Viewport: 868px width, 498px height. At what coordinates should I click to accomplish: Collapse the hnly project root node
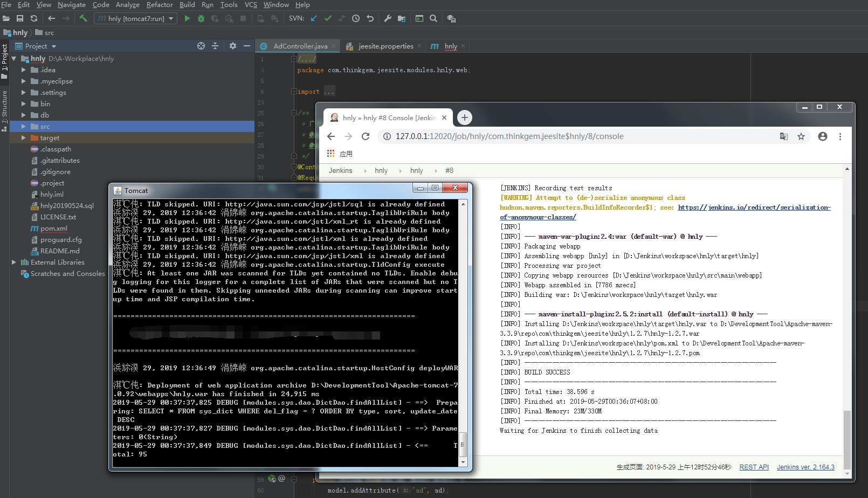click(x=14, y=58)
